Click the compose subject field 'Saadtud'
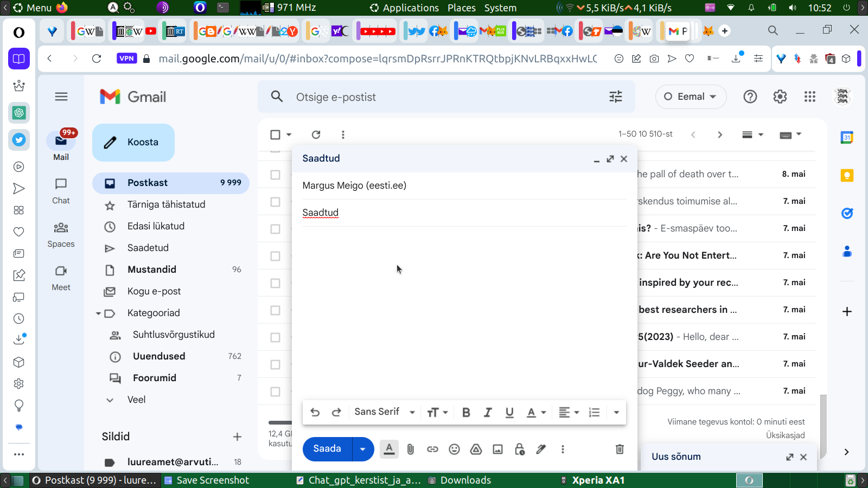The height and width of the screenshot is (488, 868). 464,213
